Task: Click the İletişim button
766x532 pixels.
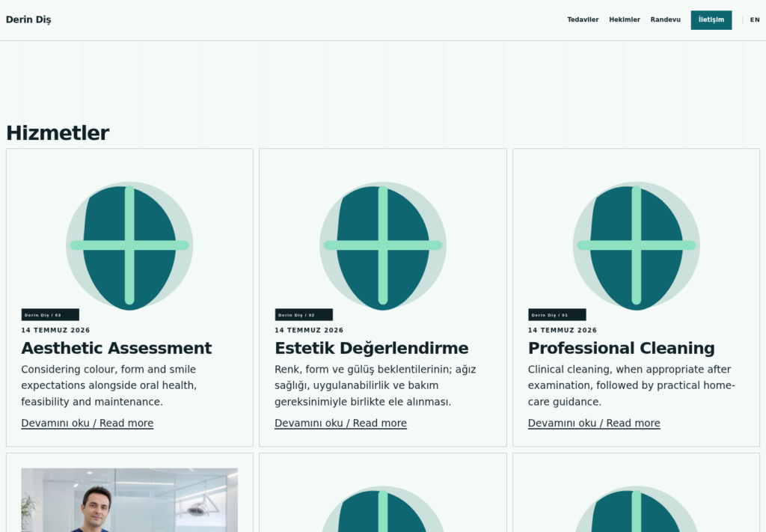Action: (711, 20)
